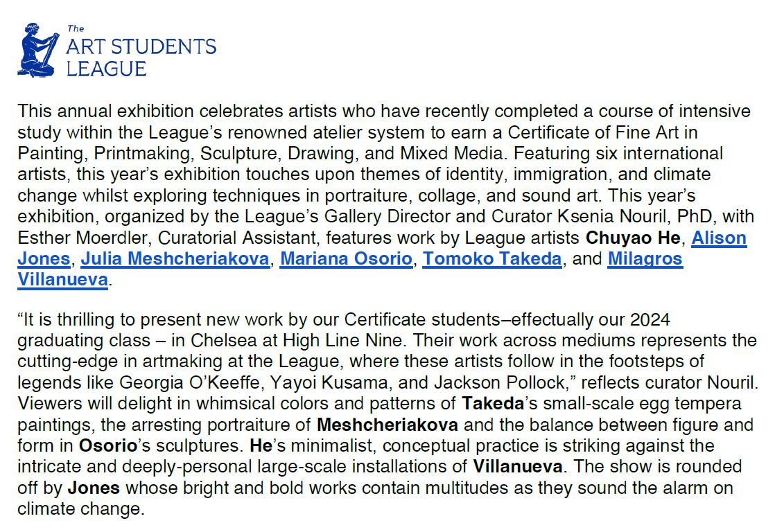Follow the Mariana Osorio link
The image size is (775, 532).
(346, 258)
